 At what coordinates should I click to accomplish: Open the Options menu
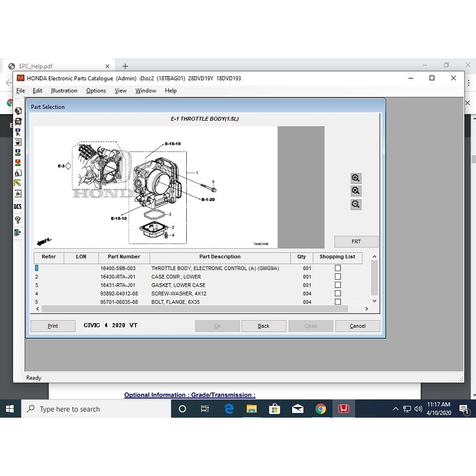pyautogui.click(x=96, y=90)
